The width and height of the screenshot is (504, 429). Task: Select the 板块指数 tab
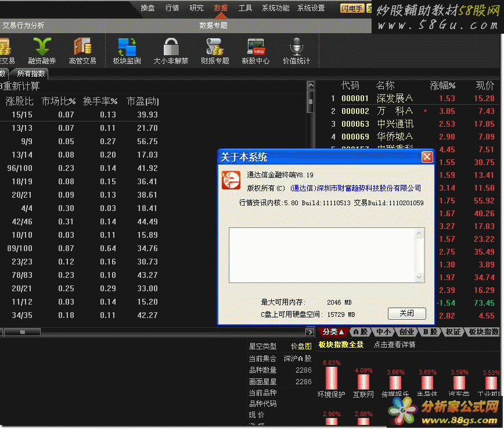[x=484, y=332]
